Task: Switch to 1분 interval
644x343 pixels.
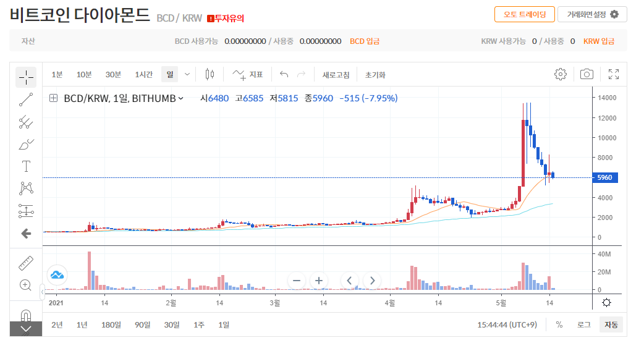Action: pyautogui.click(x=57, y=74)
